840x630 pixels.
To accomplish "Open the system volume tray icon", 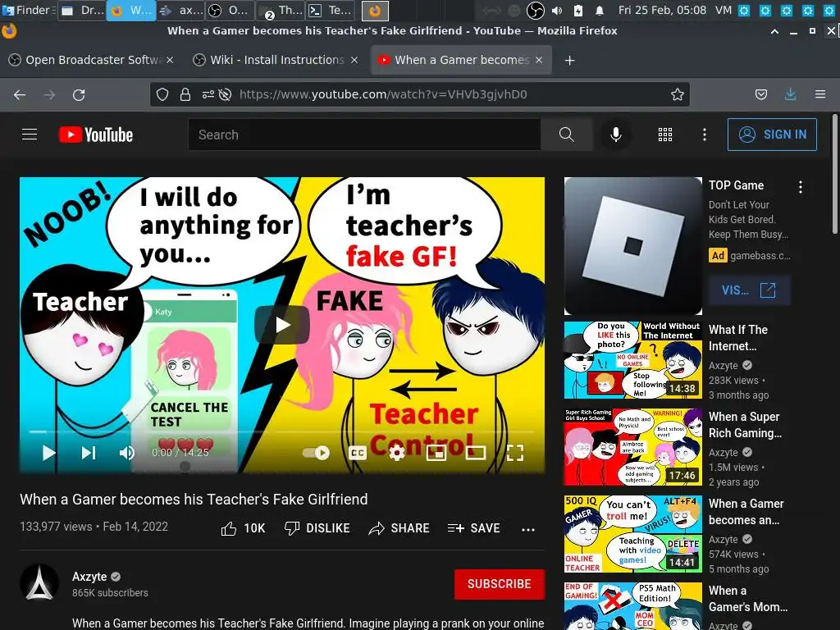I will click(557, 10).
